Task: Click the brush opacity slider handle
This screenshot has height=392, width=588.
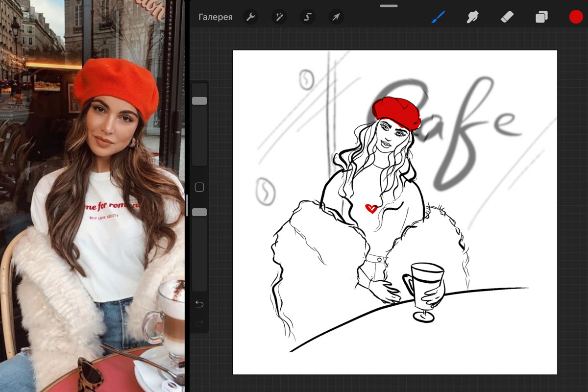Action: click(x=199, y=212)
